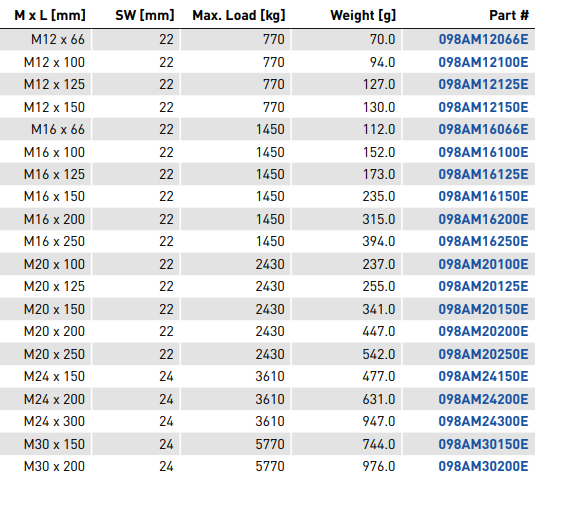Click part number 098AM16125E
Screen dimensions: 562x512
(x=483, y=174)
